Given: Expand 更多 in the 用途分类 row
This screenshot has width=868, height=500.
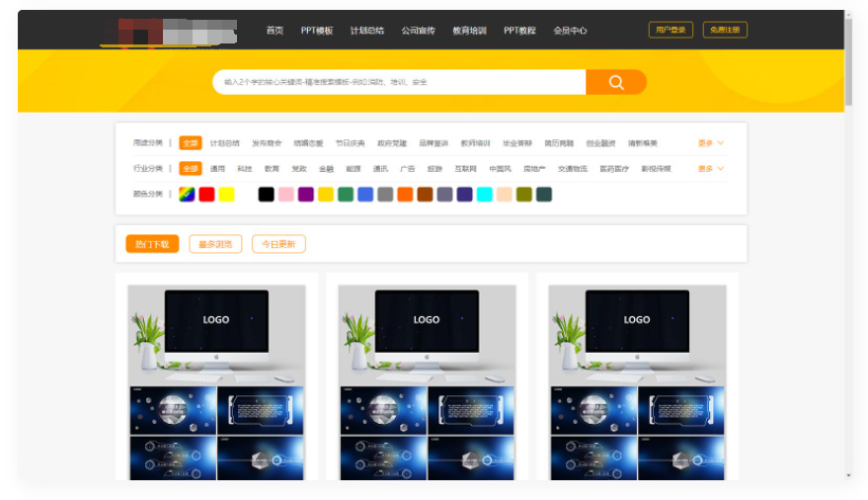Looking at the screenshot, I should [x=710, y=143].
